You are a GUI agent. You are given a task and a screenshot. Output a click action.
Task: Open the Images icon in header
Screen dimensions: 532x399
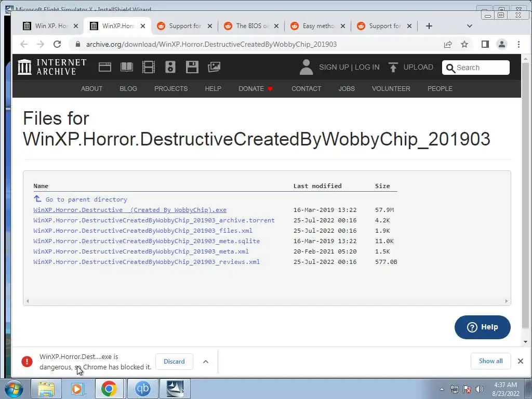coord(214,67)
